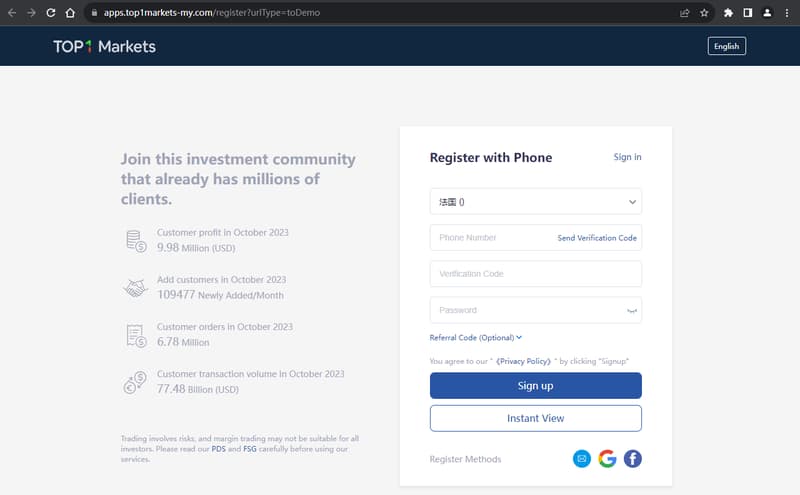
Task: Click the 'Register with Phone' heading
Action: pyautogui.click(x=491, y=157)
